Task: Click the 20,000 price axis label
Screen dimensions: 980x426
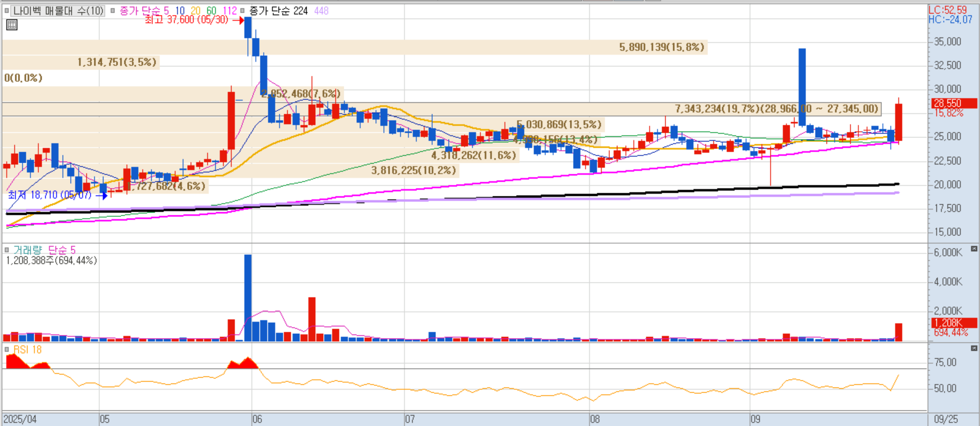Action: 948,185
